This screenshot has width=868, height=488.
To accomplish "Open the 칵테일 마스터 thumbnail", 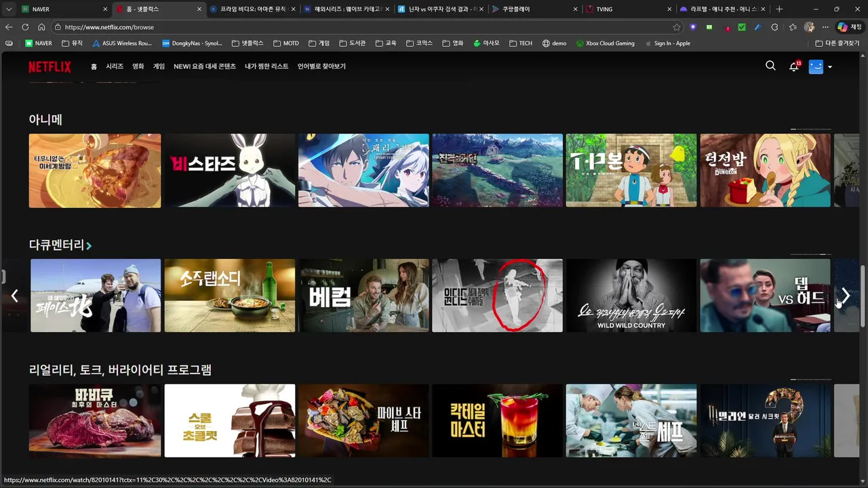I will coord(498,421).
